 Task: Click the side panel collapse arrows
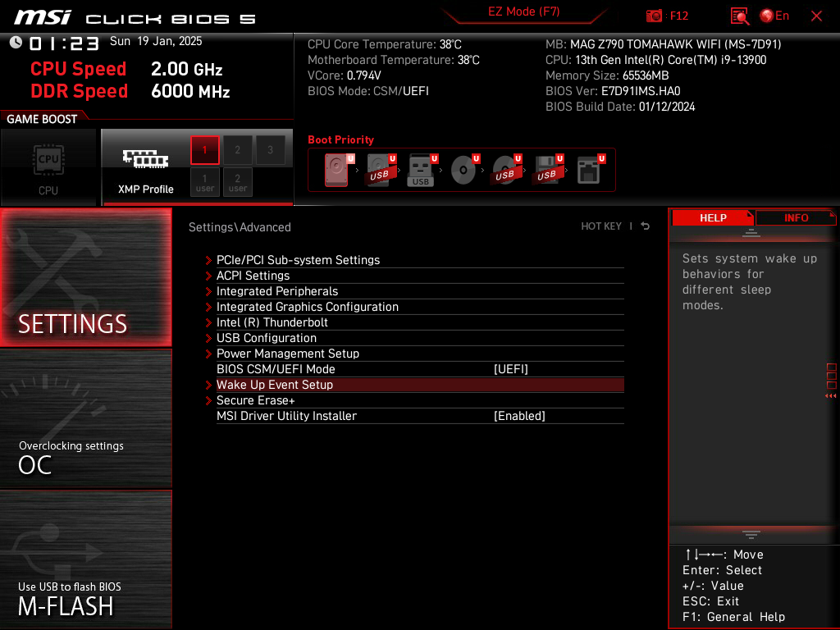(830, 396)
